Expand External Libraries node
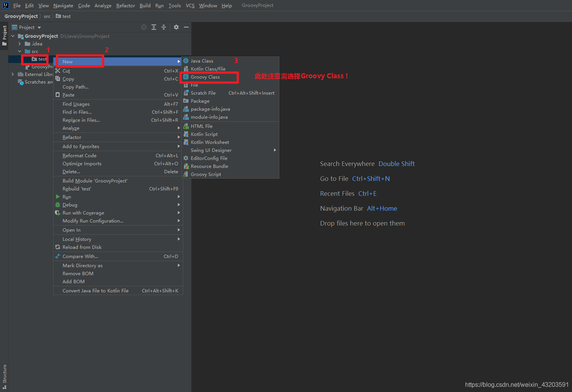 tap(13, 74)
